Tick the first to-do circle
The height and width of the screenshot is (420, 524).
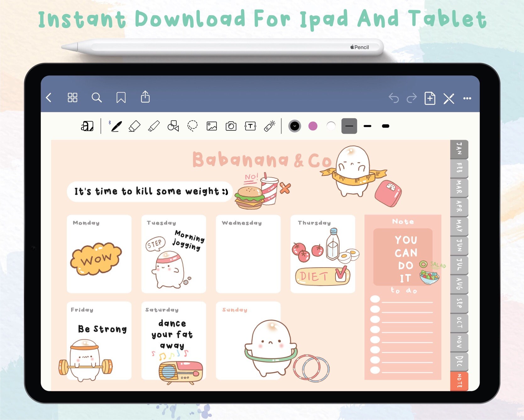(375, 299)
